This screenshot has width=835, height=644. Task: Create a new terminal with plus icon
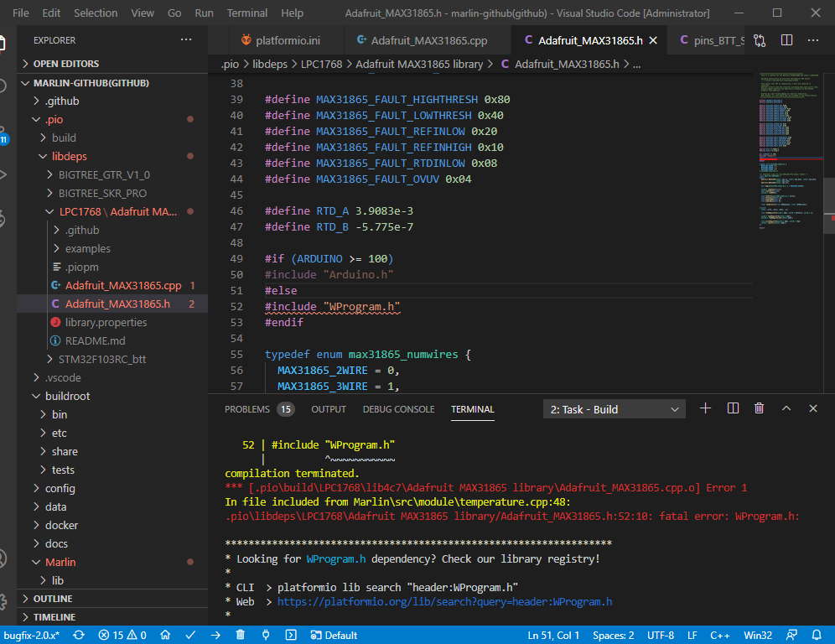[x=705, y=408]
